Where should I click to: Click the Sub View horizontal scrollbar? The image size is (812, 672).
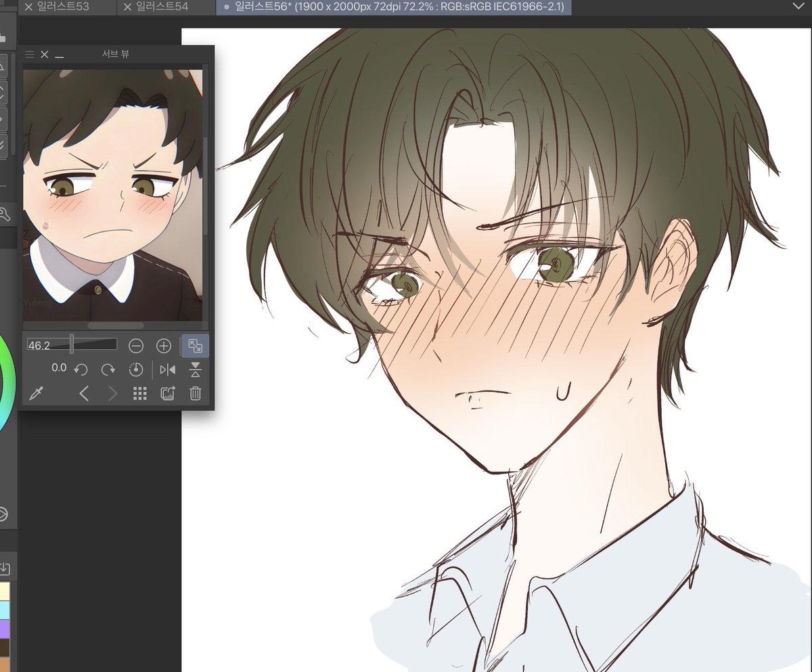point(116,326)
